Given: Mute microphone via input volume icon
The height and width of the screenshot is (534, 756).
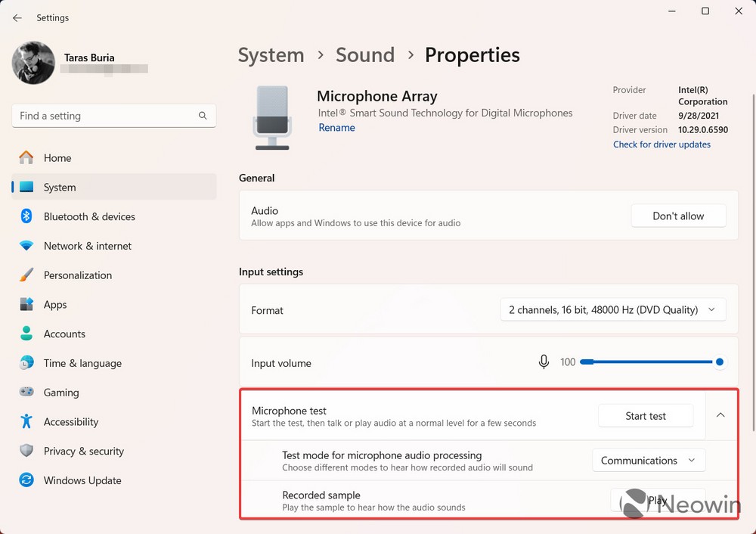Looking at the screenshot, I should pyautogui.click(x=544, y=362).
